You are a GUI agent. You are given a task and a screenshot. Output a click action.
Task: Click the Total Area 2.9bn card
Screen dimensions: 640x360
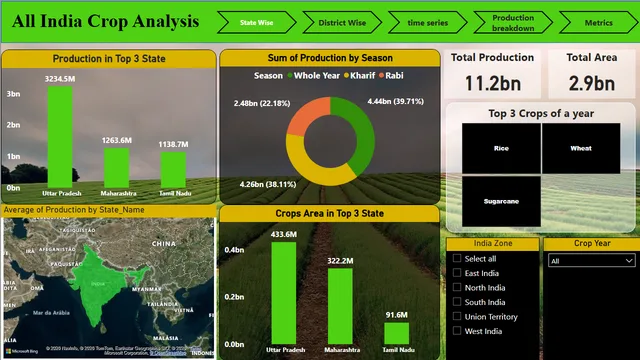[x=591, y=74]
